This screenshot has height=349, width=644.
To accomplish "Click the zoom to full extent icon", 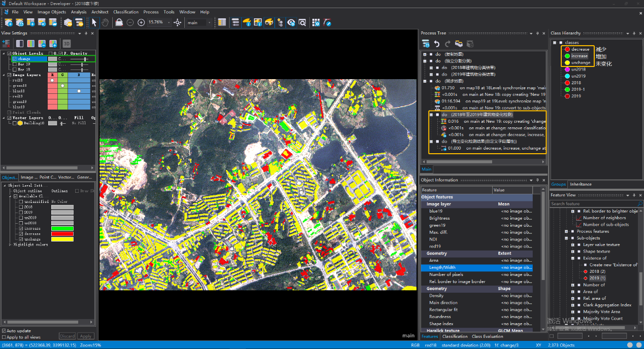I will pos(177,22).
